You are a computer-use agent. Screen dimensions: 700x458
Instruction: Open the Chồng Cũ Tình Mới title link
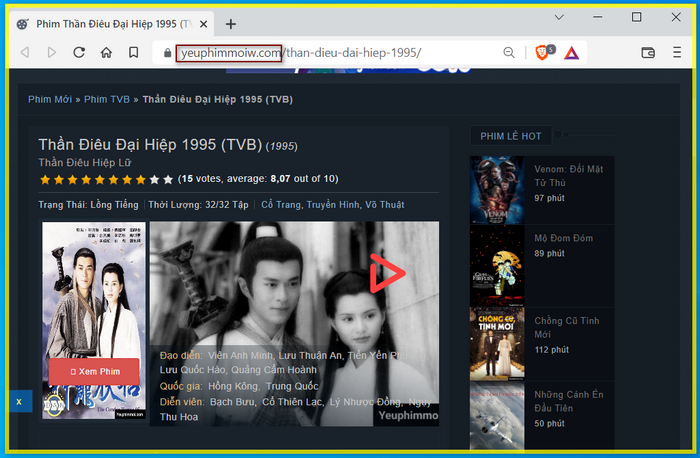pyautogui.click(x=567, y=327)
